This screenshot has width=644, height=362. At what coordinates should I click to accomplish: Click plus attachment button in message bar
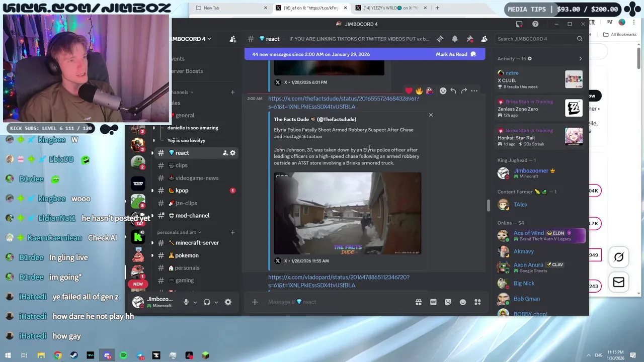tap(255, 302)
